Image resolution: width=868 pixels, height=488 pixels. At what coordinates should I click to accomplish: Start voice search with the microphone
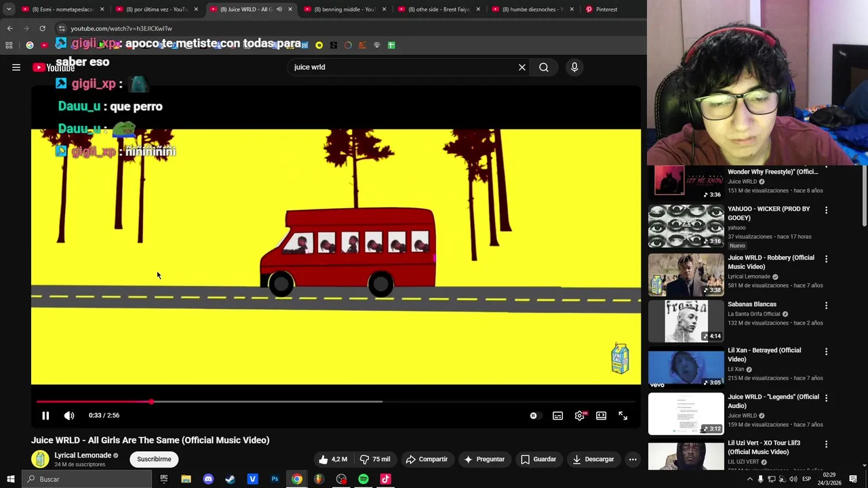click(x=574, y=67)
